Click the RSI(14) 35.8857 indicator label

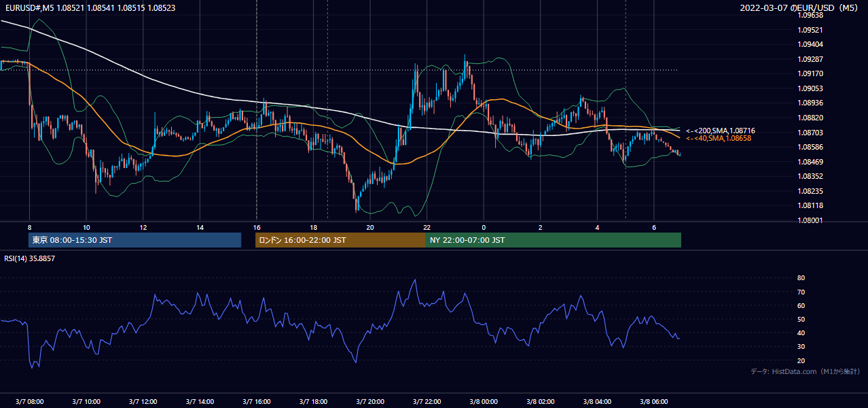(x=30, y=258)
